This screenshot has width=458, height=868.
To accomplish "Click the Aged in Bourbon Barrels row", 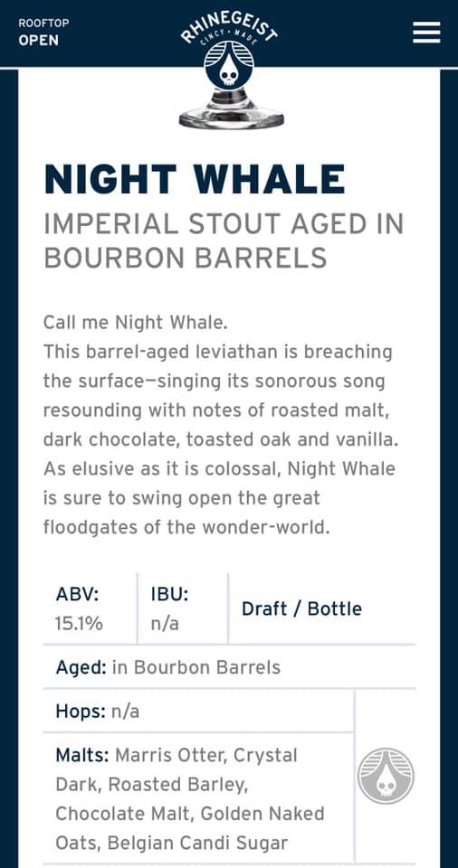I will point(229,667).
